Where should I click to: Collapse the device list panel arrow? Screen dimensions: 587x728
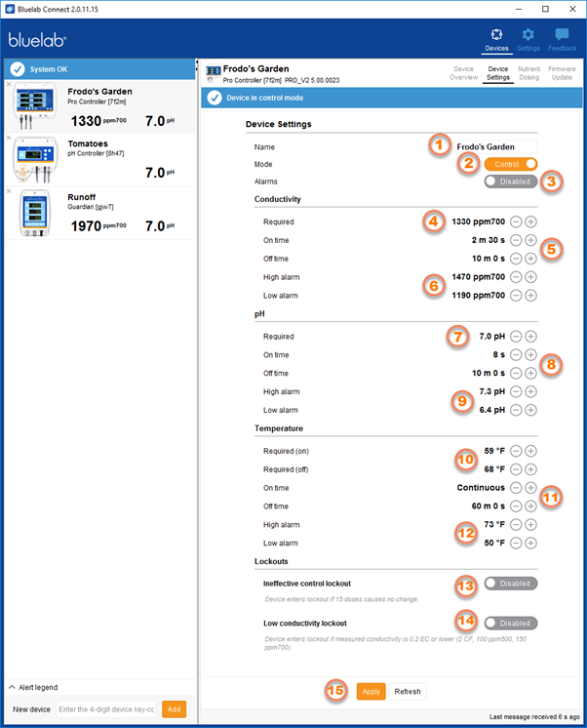tap(197, 62)
